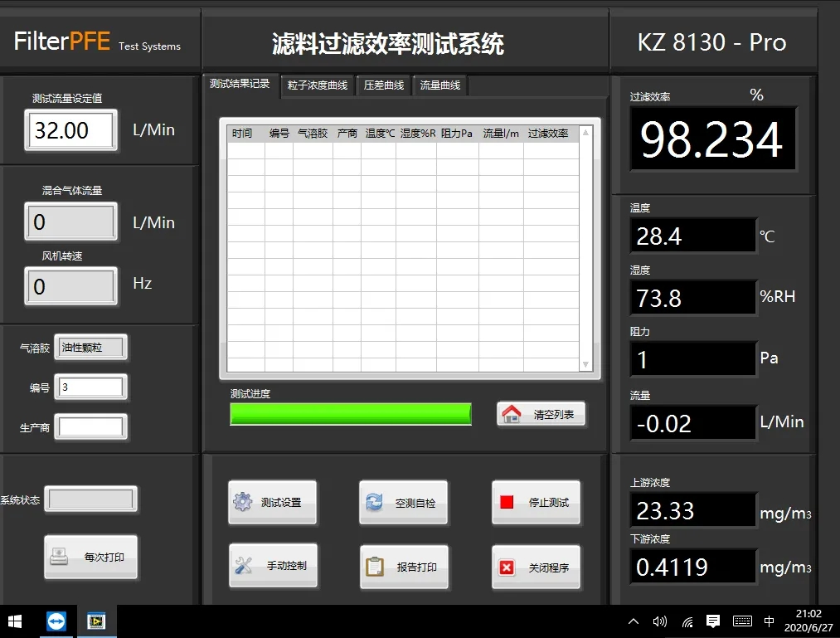Click the clipboard icon on 报告打印
The image size is (840, 638).
375,567
